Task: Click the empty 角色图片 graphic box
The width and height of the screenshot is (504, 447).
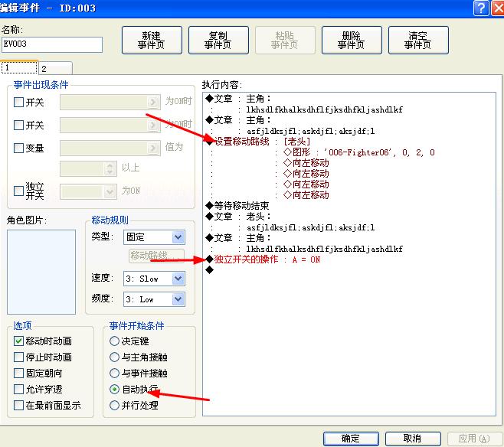Action: pos(41,272)
